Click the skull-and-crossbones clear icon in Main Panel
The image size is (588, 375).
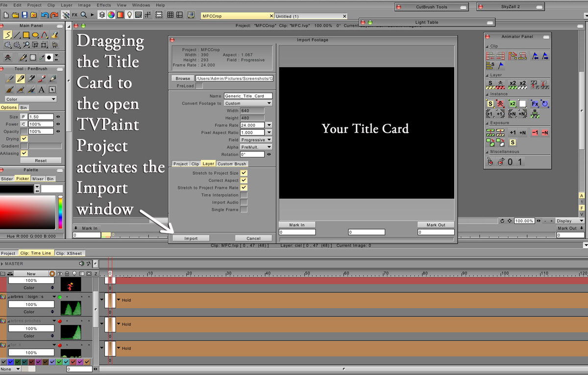tap(8, 58)
